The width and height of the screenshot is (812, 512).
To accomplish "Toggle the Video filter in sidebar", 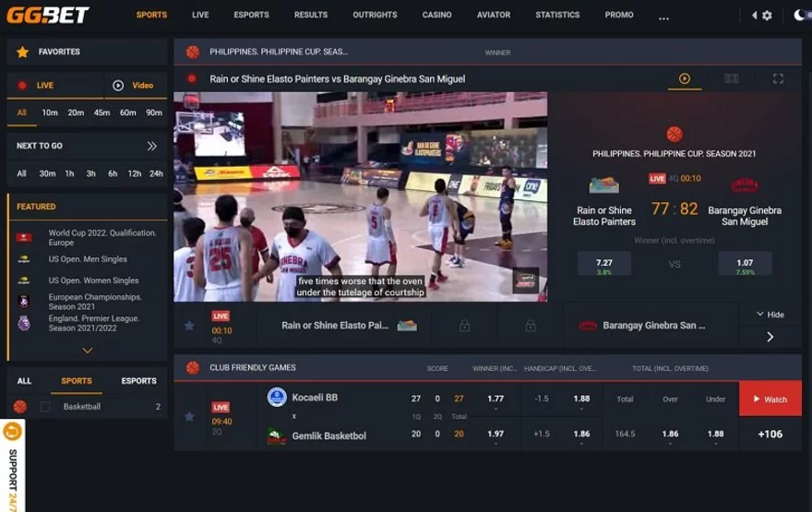I will click(133, 86).
